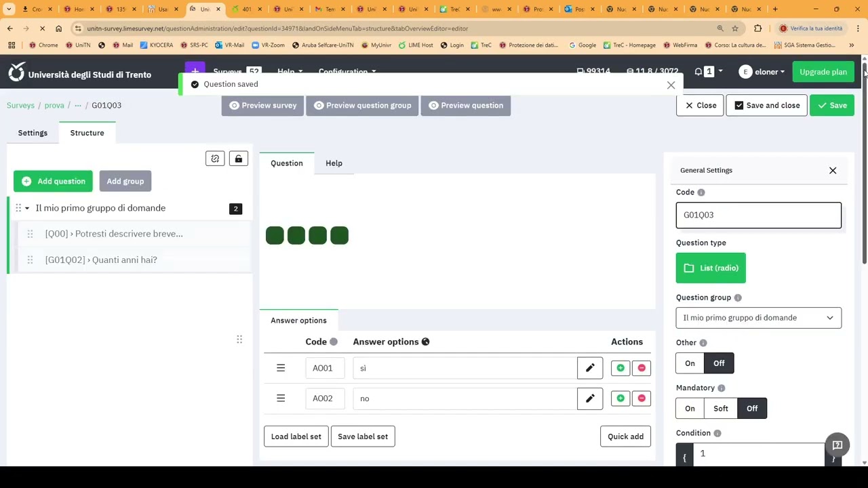Expand breadcrumb ellipsis
The image size is (868, 488).
78,106
